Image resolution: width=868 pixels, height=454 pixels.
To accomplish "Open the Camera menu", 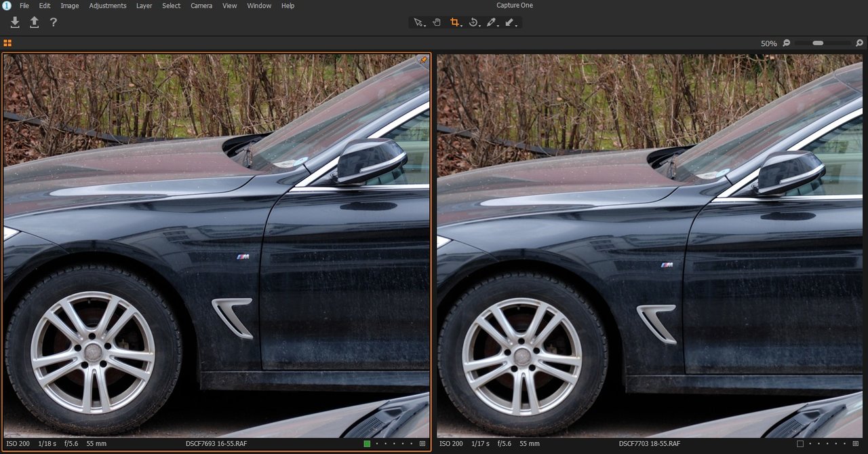I will [x=201, y=5].
